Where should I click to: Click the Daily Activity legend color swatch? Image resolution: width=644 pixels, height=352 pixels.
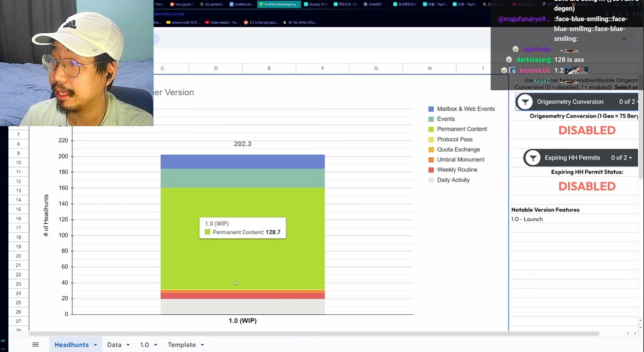pyautogui.click(x=431, y=180)
